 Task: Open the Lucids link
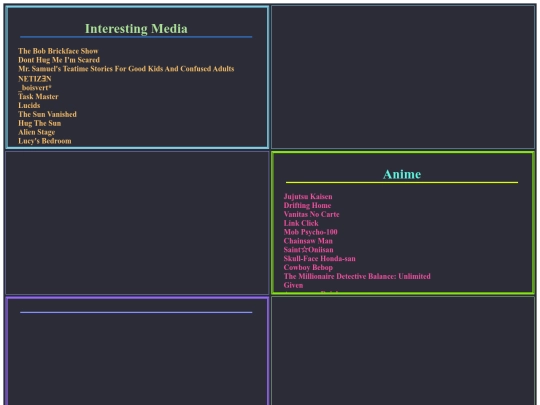tap(29, 105)
